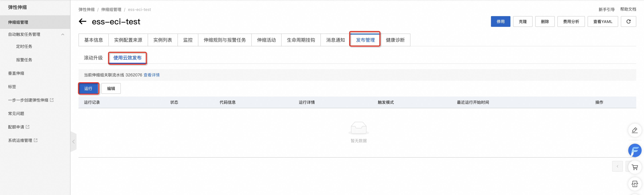Collapse the 自动触发任务管理 menu section

point(63,35)
